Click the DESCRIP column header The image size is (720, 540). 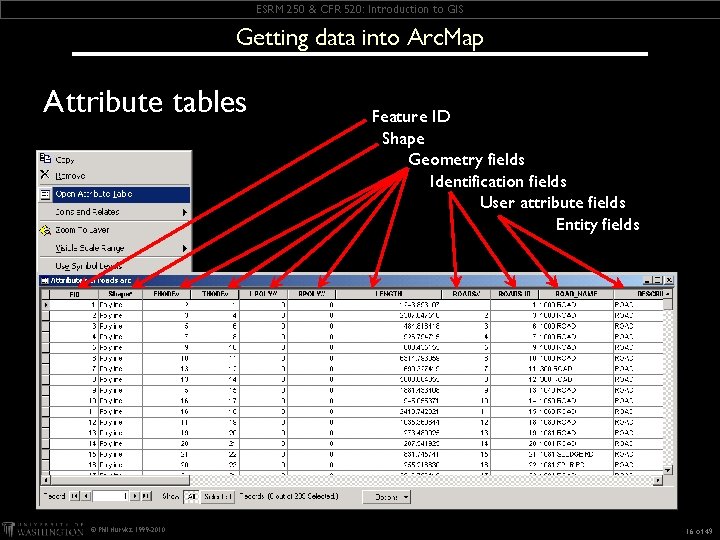[639, 294]
